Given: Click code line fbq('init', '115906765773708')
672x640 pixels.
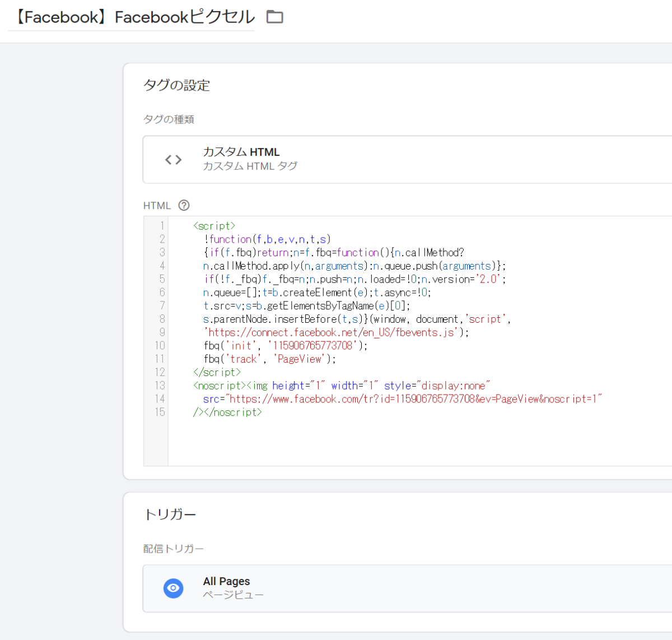Looking at the screenshot, I should click(x=286, y=346).
